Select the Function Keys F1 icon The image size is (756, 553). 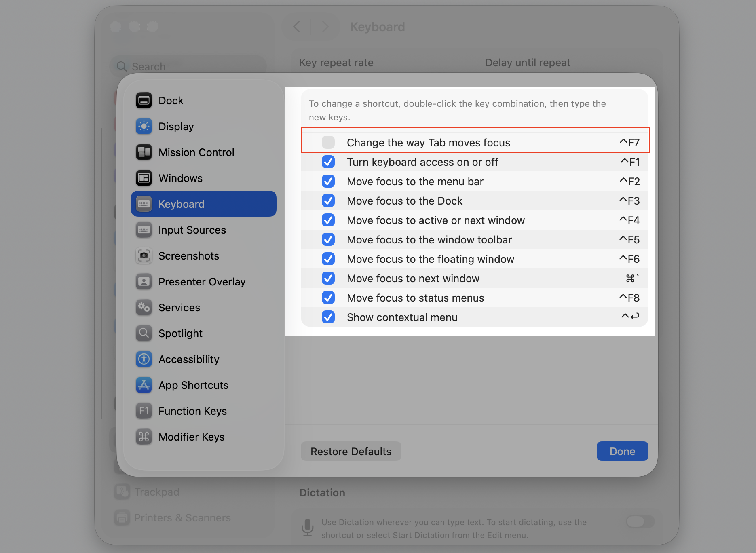click(x=144, y=411)
